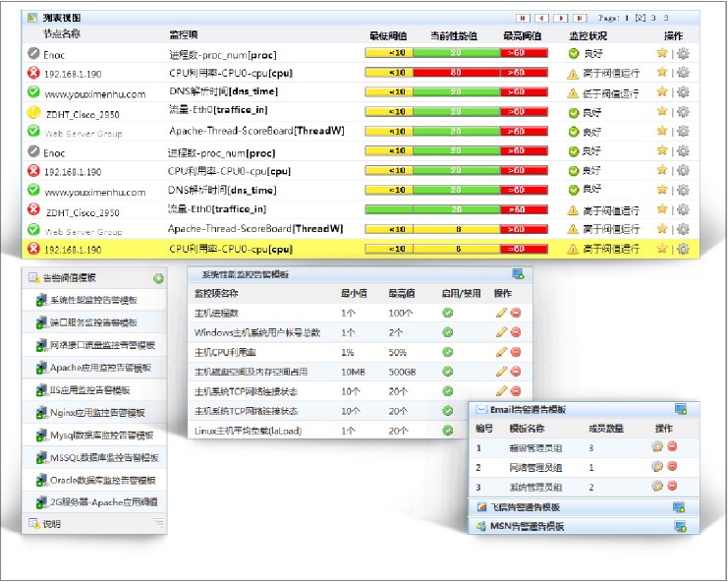Delete the 主机CPU利用率 row with the red icon
This screenshot has height=582, width=728.
click(516, 352)
